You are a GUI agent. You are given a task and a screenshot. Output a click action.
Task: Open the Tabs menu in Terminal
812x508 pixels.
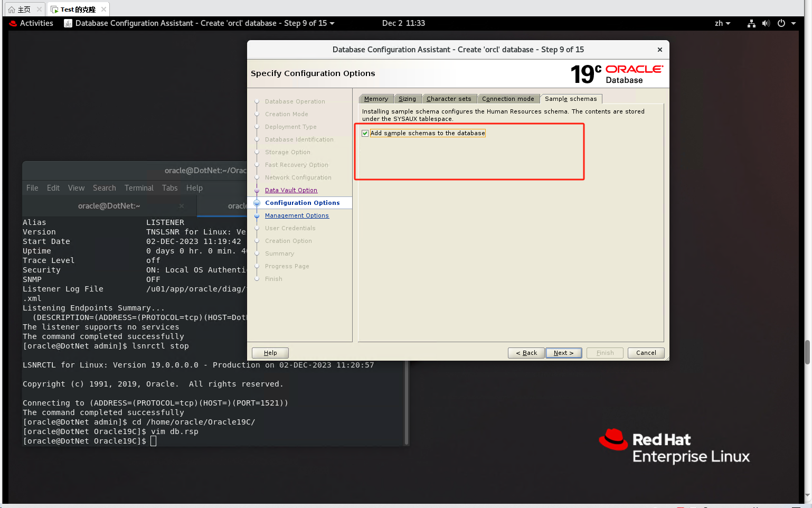click(169, 188)
